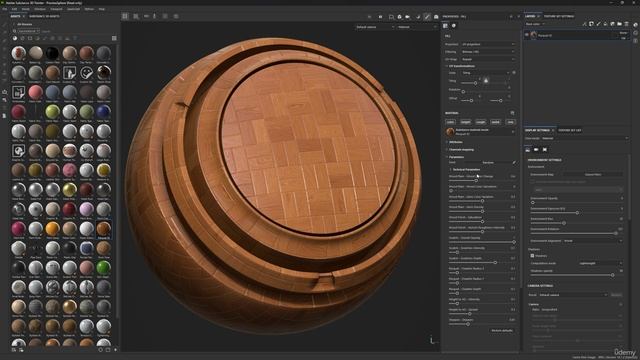This screenshot has height=360, width=640.
Task: Select sphere material icon in Properties panel
Action: pyautogui.click(x=453, y=26)
